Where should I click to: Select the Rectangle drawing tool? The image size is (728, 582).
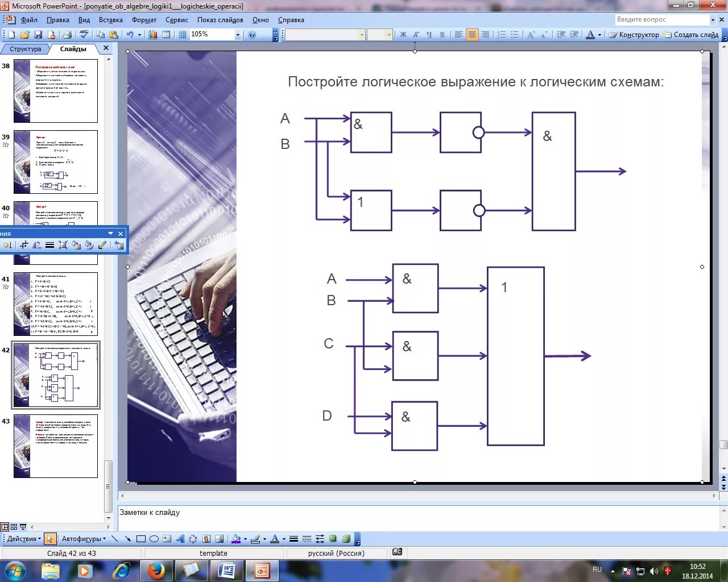pyautogui.click(x=141, y=539)
